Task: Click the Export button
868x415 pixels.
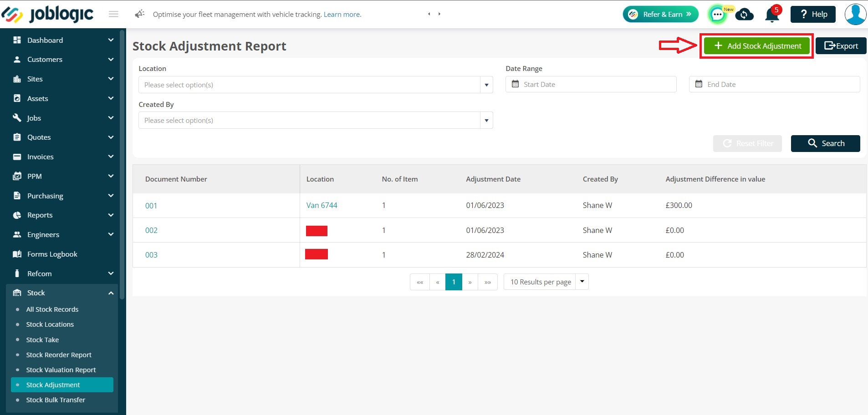Action: tap(841, 46)
